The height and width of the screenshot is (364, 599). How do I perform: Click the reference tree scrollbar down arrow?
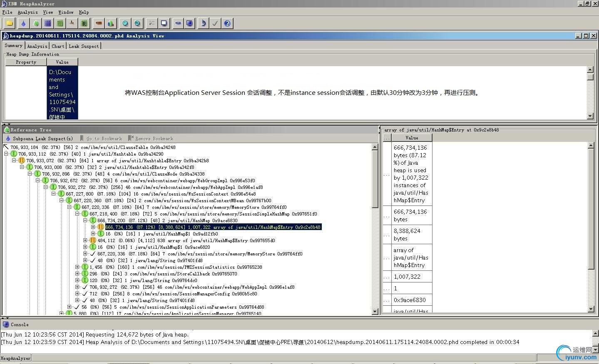tap(375, 311)
